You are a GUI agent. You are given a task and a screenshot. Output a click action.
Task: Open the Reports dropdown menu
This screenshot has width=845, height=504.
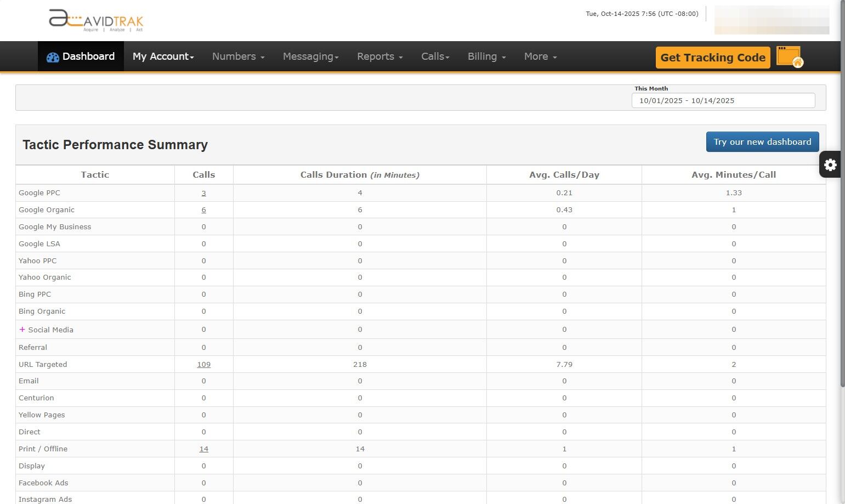tap(379, 56)
